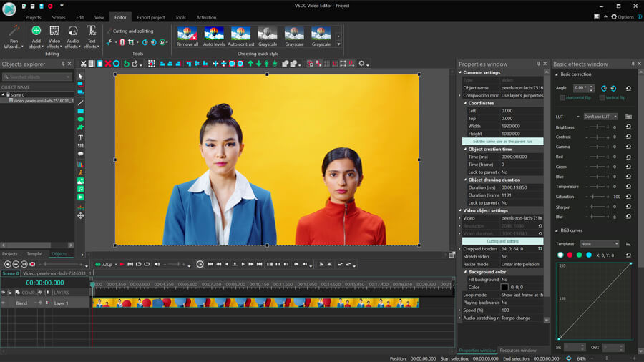Select the red curve channel

570,255
